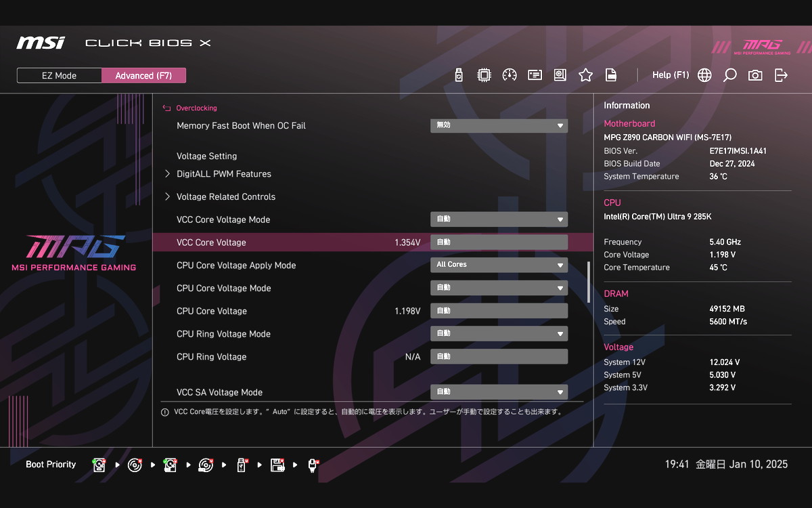Screen dimensions: 812x508
Task: Click the System 3.3V reading 3.292 V
Action: click(x=722, y=388)
